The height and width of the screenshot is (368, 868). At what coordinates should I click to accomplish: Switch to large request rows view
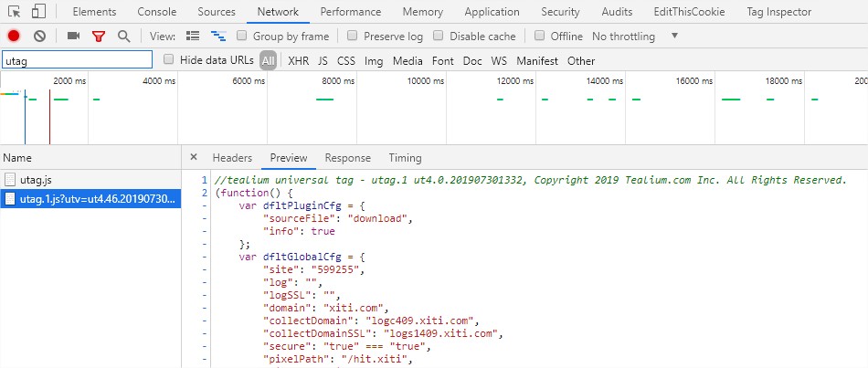[193, 37]
